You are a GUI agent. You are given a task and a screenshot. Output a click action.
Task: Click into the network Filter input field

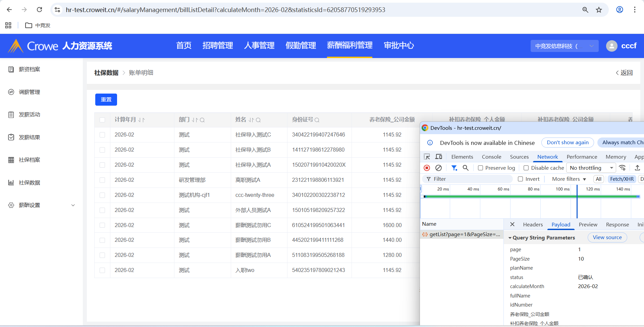tap(470, 179)
